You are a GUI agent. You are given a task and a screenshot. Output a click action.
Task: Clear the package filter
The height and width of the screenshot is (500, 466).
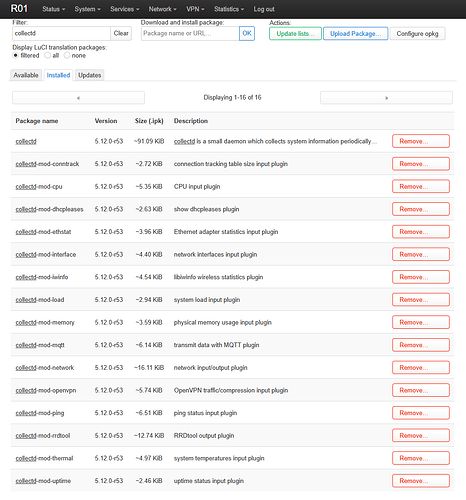pos(121,33)
